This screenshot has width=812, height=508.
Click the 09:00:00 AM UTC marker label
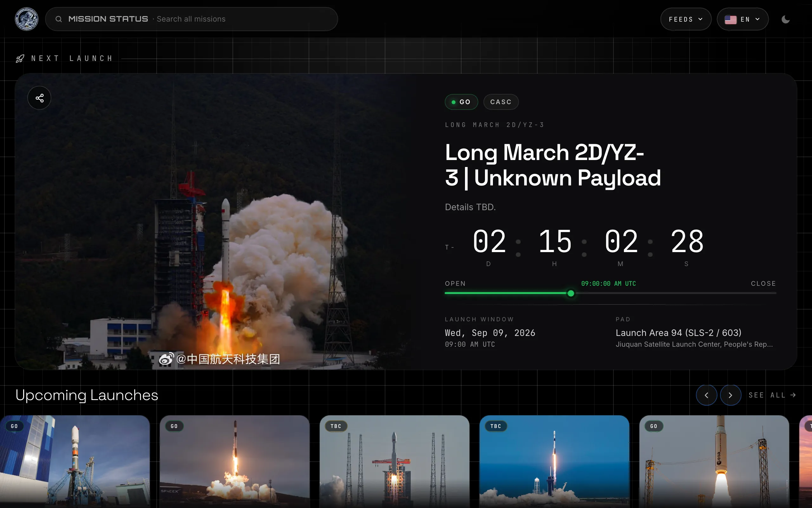point(608,284)
